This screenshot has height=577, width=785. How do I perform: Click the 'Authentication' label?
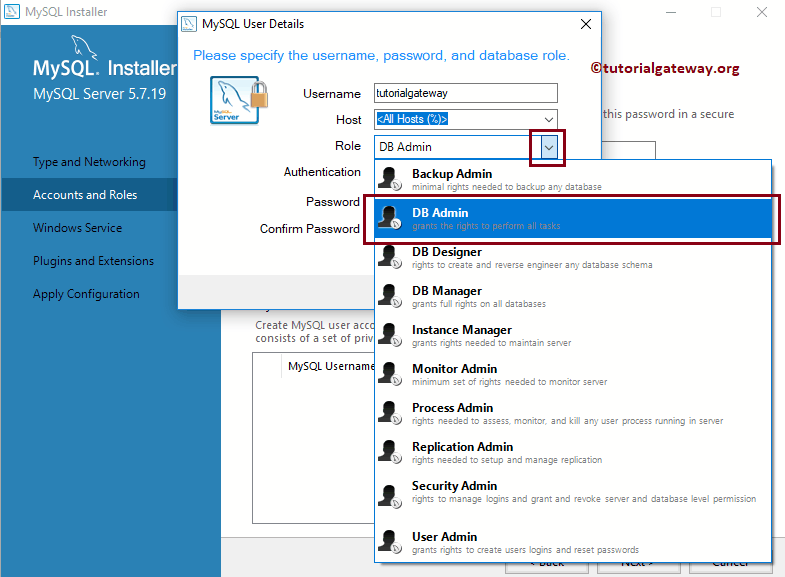(322, 172)
